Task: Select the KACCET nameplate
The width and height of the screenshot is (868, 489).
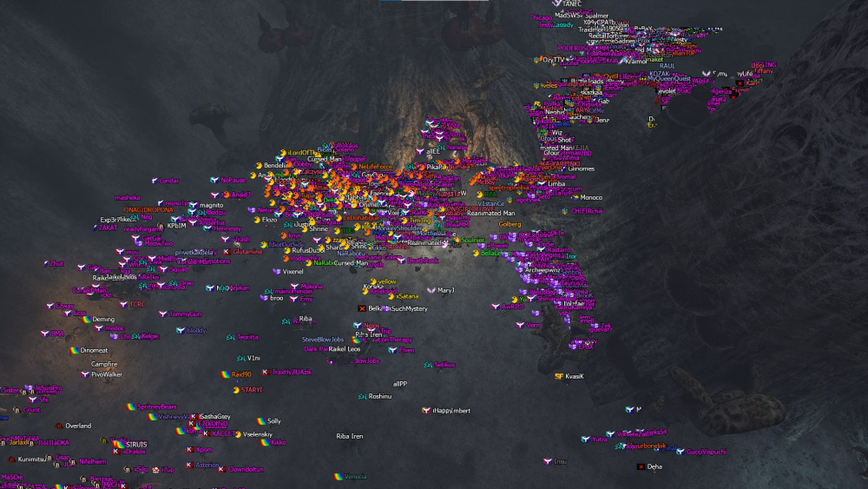Action: tap(224, 433)
